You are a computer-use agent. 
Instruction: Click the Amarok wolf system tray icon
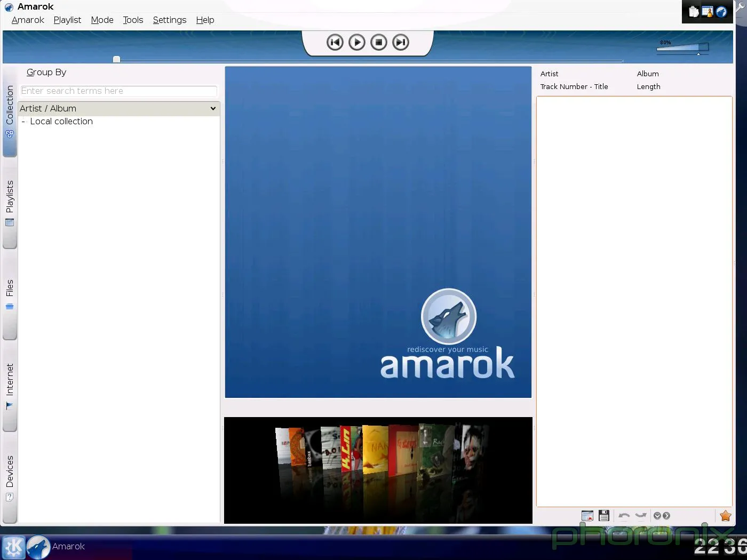721,12
